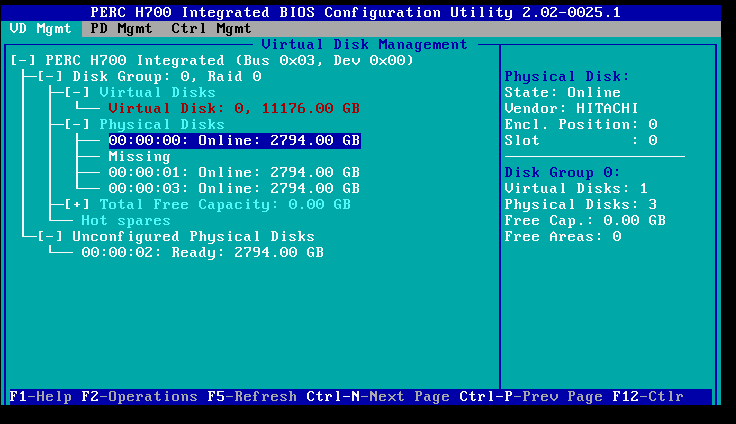Collapse the Physical Disks branch

click(77, 124)
